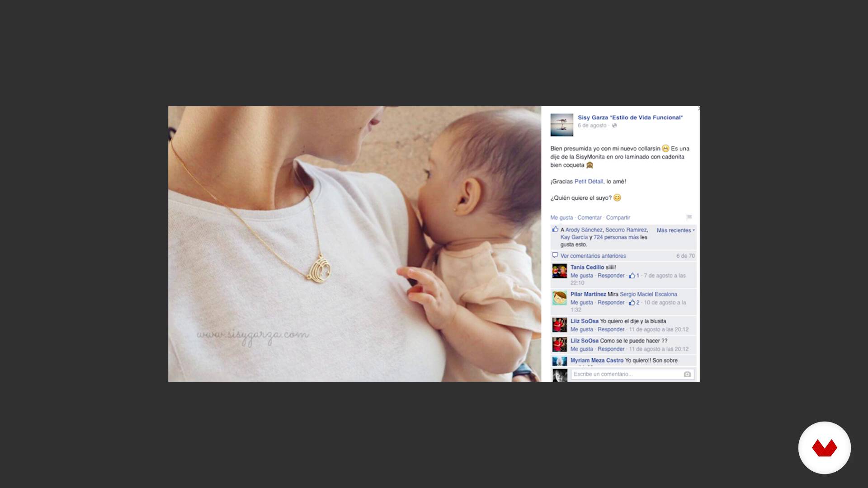Screen dimensions: 868x488
Task: Focus the Escribe un comentario field
Action: (x=632, y=374)
